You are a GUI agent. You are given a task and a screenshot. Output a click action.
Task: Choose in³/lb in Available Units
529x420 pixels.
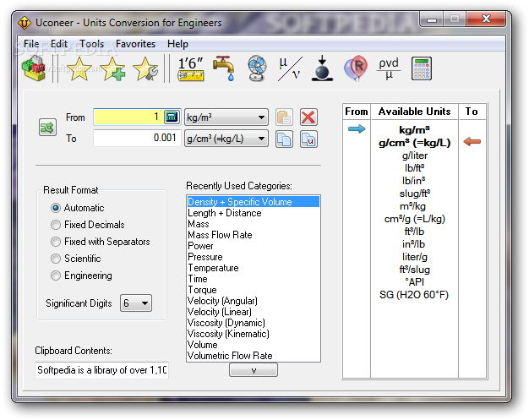coord(415,244)
